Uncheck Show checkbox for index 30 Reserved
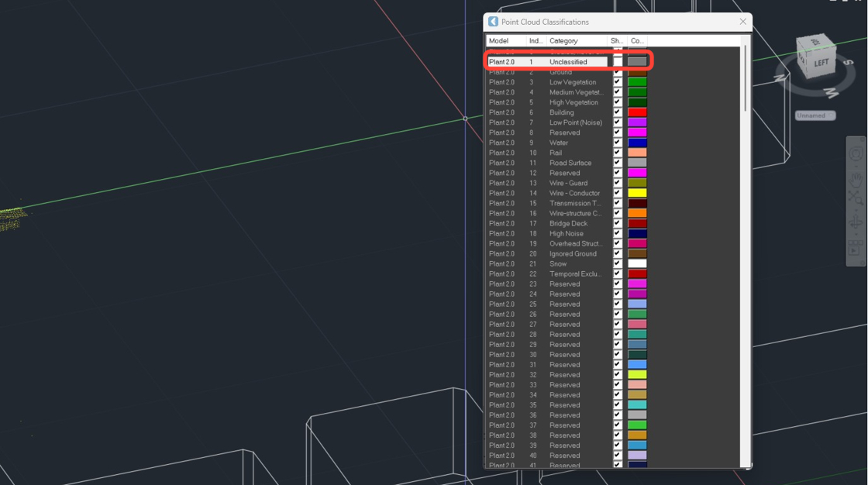This screenshot has height=485, width=868. pyautogui.click(x=617, y=354)
